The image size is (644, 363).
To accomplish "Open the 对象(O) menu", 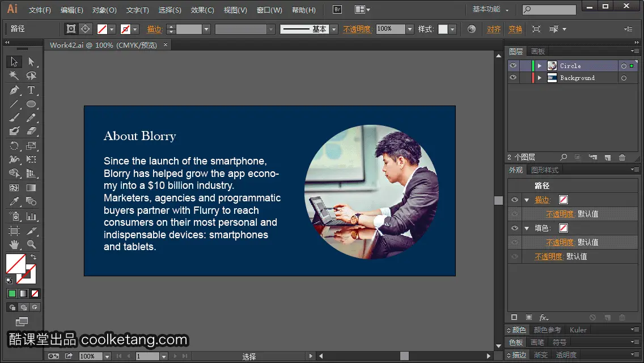I will pos(104,10).
